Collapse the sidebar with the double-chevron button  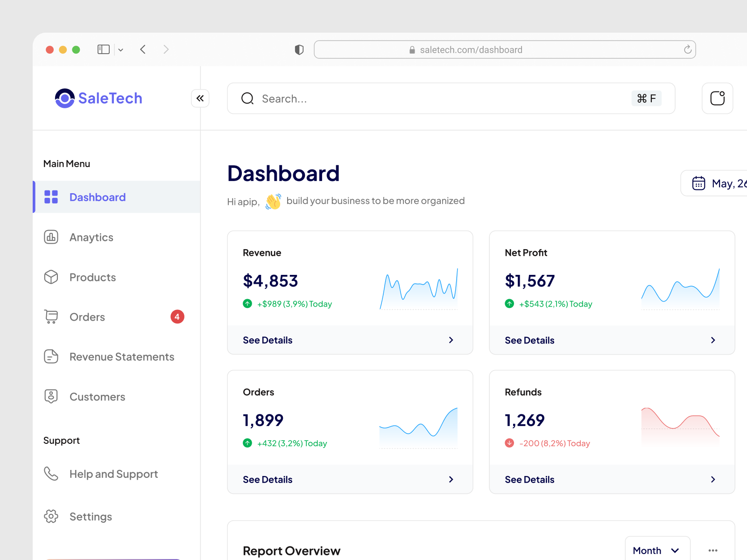[x=200, y=98]
